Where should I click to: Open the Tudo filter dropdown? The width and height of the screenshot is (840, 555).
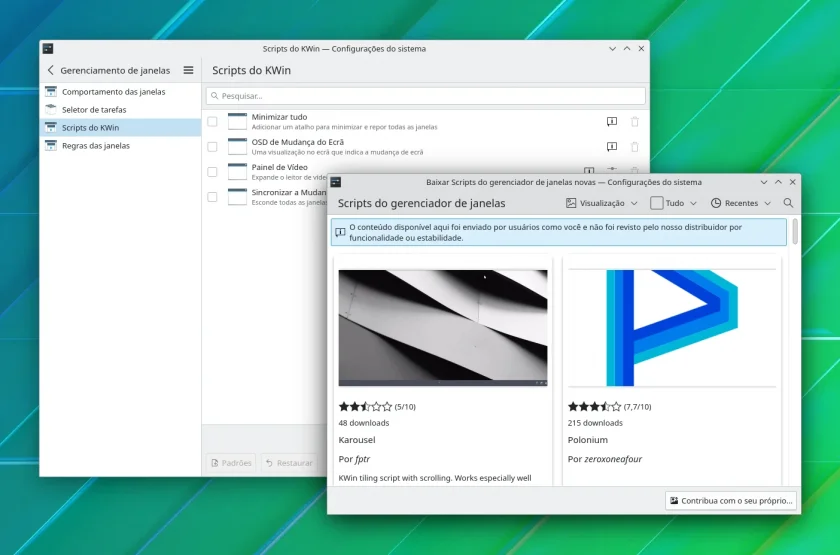click(673, 203)
